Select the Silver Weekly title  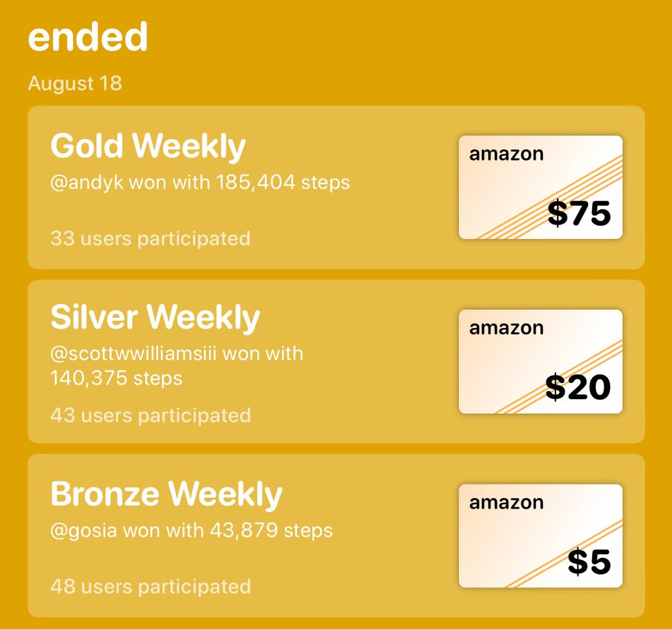(x=155, y=317)
